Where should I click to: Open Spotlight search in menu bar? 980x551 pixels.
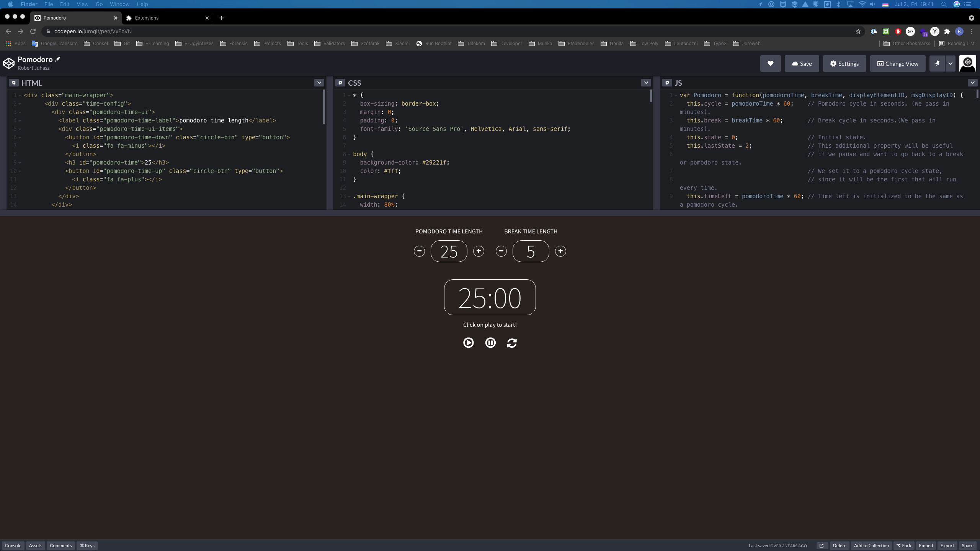click(944, 4)
